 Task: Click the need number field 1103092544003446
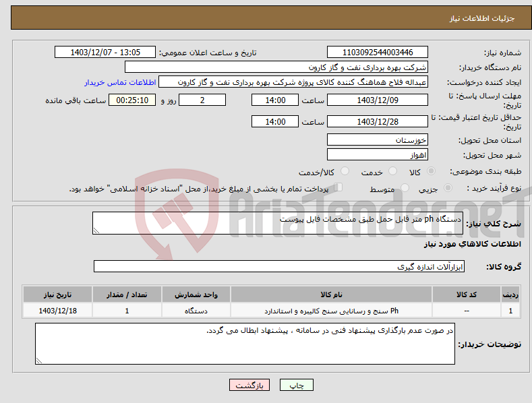(378, 53)
